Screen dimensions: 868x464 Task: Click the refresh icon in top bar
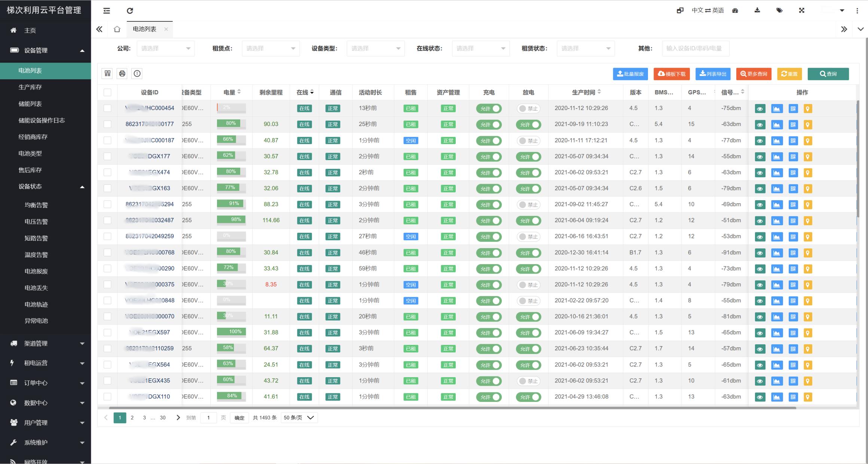click(130, 11)
